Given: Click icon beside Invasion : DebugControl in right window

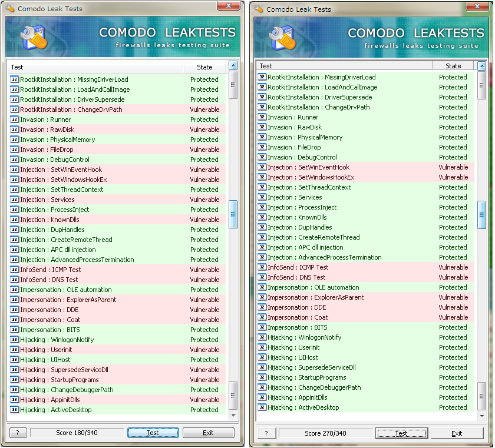Looking at the screenshot, I should (262, 157).
